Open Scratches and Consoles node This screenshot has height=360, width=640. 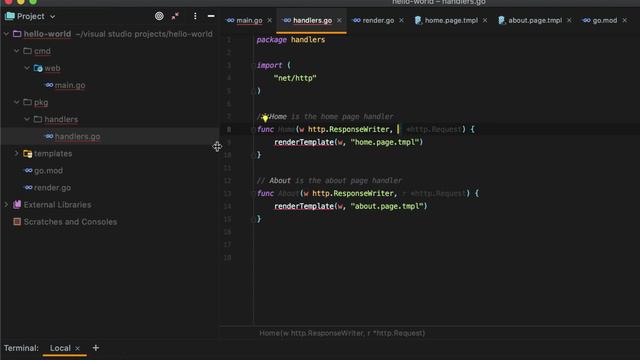pyautogui.click(x=70, y=222)
